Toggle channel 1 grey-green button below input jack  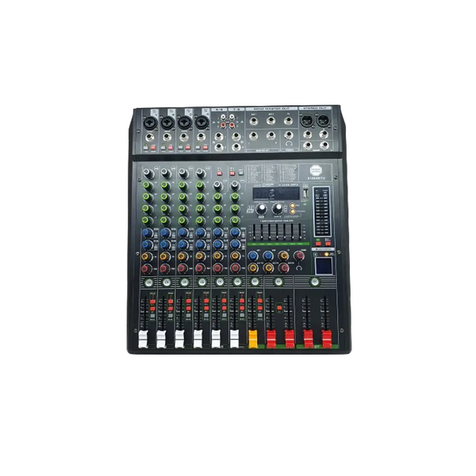(x=146, y=148)
